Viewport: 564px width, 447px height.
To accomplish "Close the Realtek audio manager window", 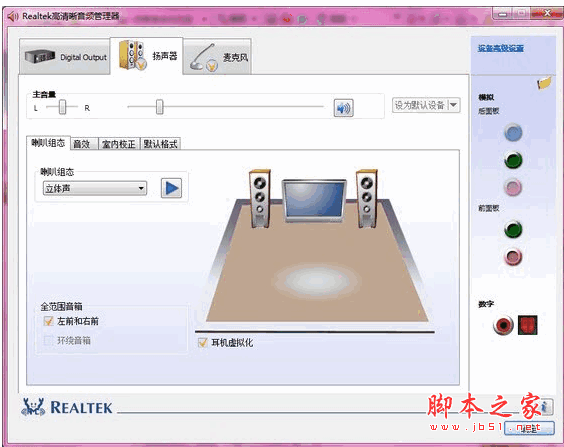I will [x=547, y=14].
